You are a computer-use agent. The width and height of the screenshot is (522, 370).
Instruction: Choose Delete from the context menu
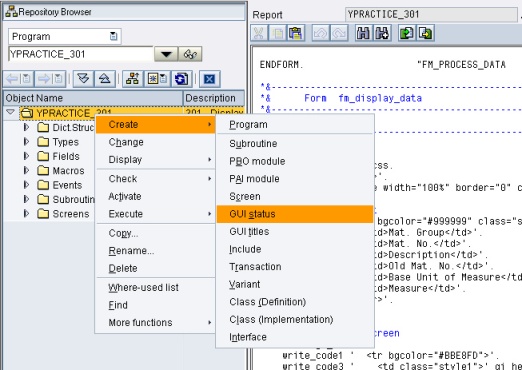155,268
